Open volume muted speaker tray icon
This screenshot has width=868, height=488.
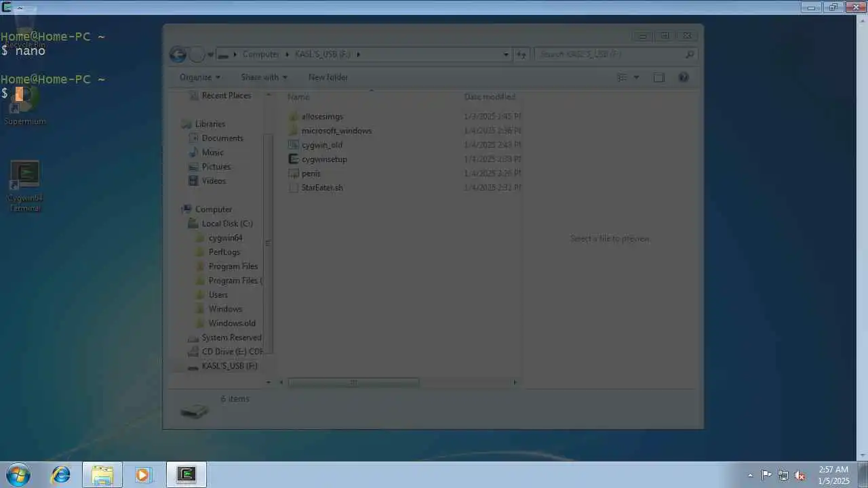click(800, 475)
